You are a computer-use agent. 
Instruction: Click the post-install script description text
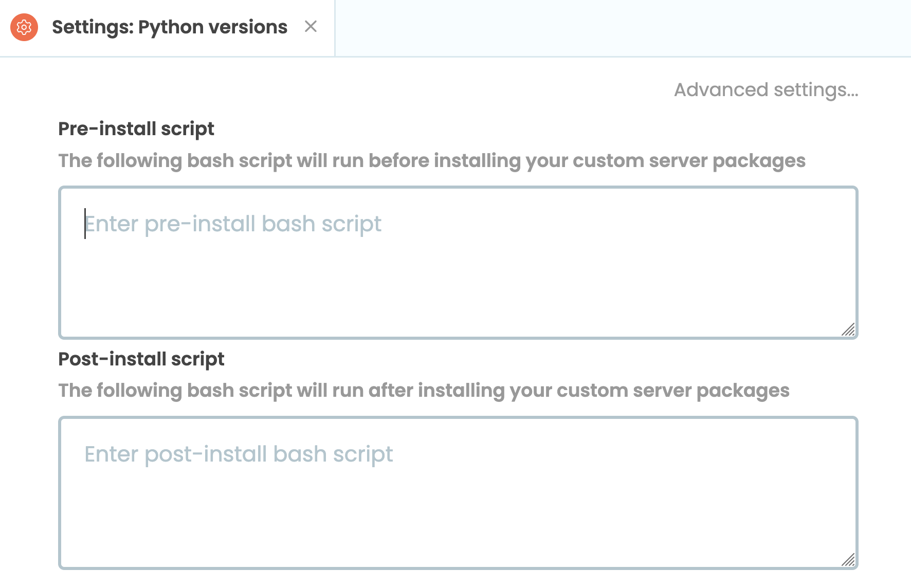click(423, 391)
